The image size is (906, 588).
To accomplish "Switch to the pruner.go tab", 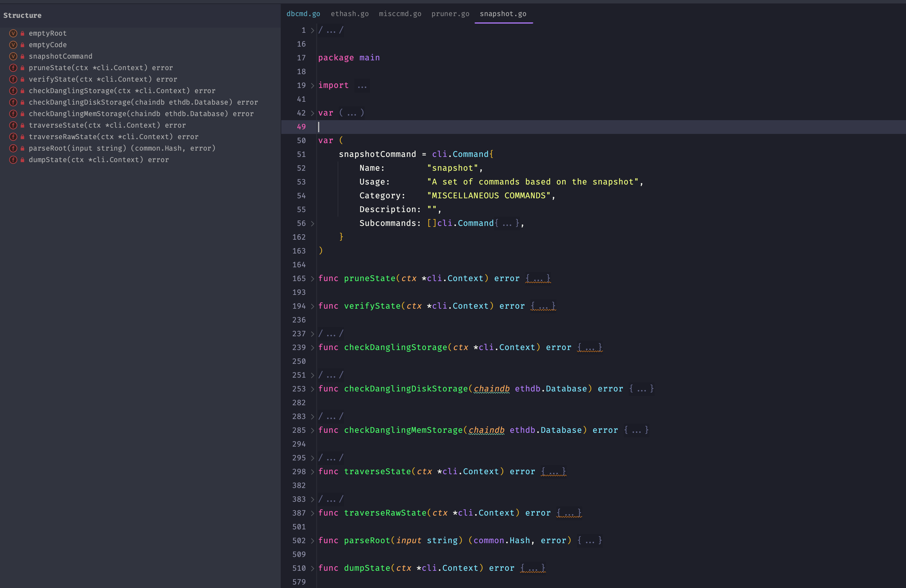I will [450, 14].
